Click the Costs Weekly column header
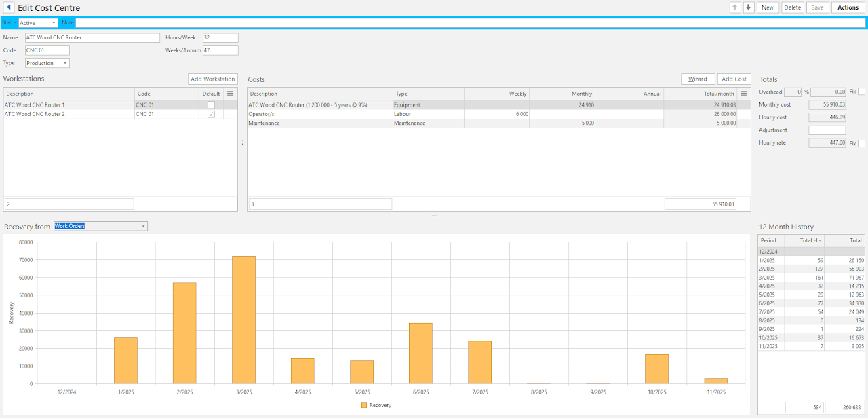This screenshot has height=418, width=868. pyautogui.click(x=497, y=94)
